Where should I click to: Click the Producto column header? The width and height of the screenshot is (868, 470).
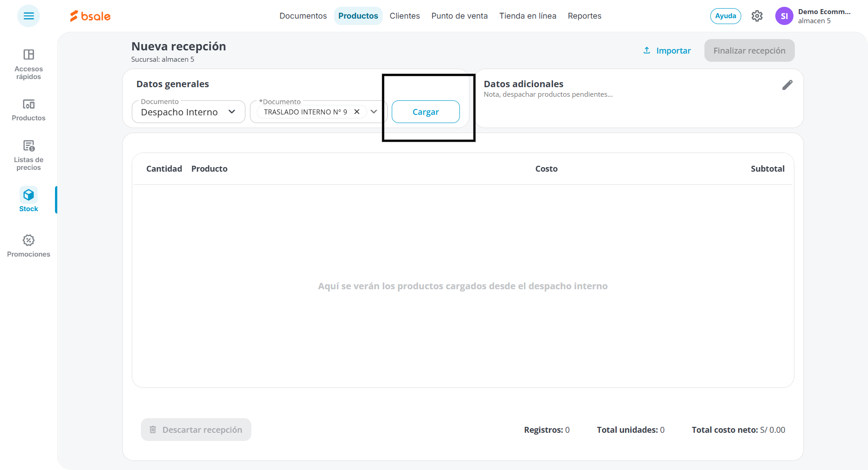[210, 169]
